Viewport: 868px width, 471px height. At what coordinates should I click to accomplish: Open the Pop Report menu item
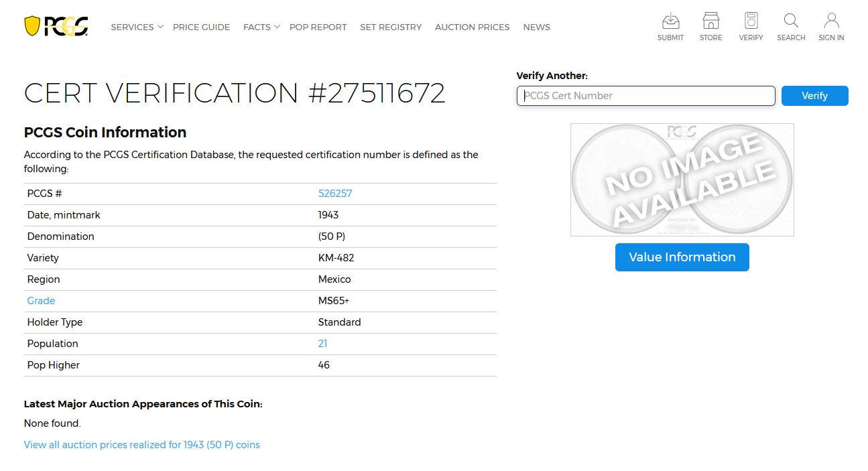tap(318, 27)
